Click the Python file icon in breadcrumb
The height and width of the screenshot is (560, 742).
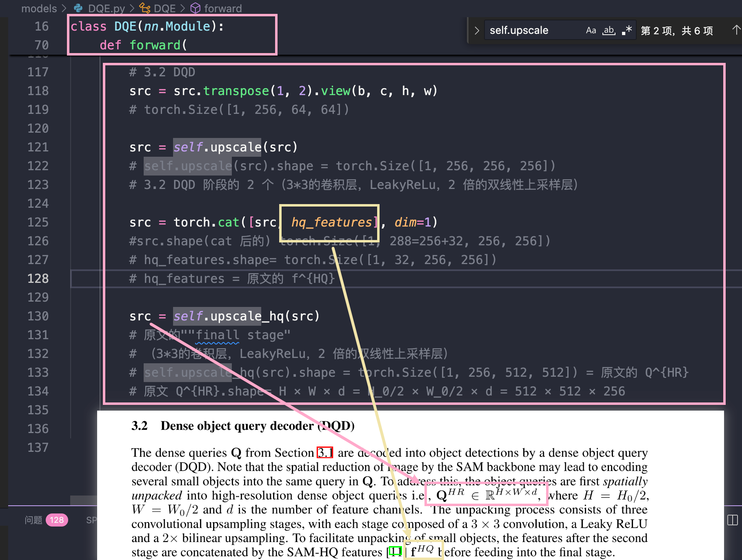(x=78, y=8)
